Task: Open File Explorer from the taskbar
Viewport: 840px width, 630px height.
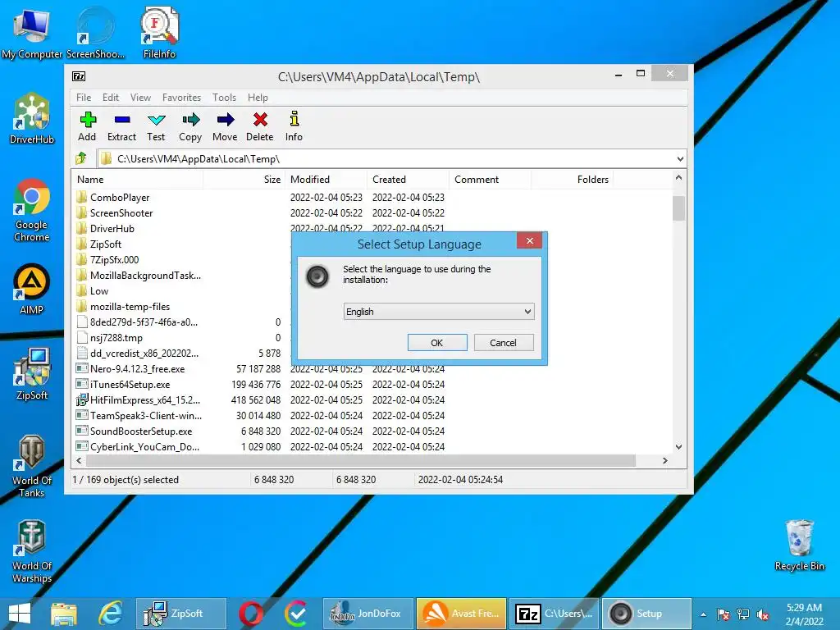Action: (x=64, y=614)
